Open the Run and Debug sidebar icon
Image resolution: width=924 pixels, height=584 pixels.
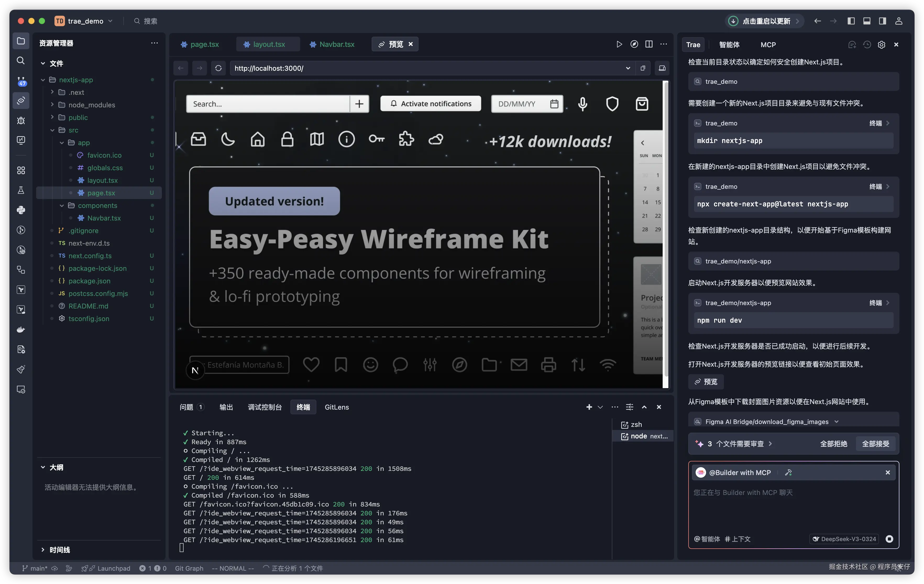pos(21,120)
